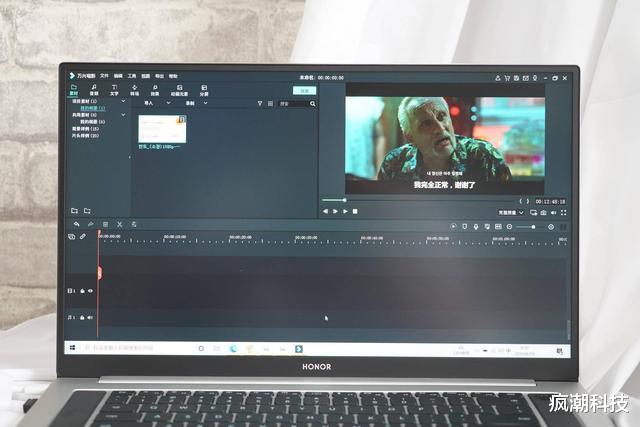Viewport: 640px width, 427px height.
Task: Lock audio track 1
Action: [x=82, y=317]
